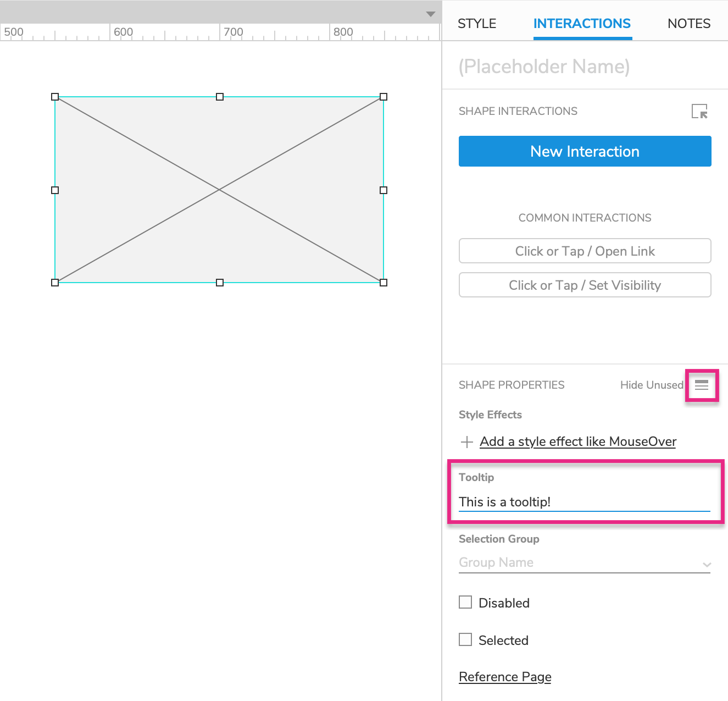The image size is (728, 701).
Task: Click the plus icon under Style Effects
Action: pos(466,442)
